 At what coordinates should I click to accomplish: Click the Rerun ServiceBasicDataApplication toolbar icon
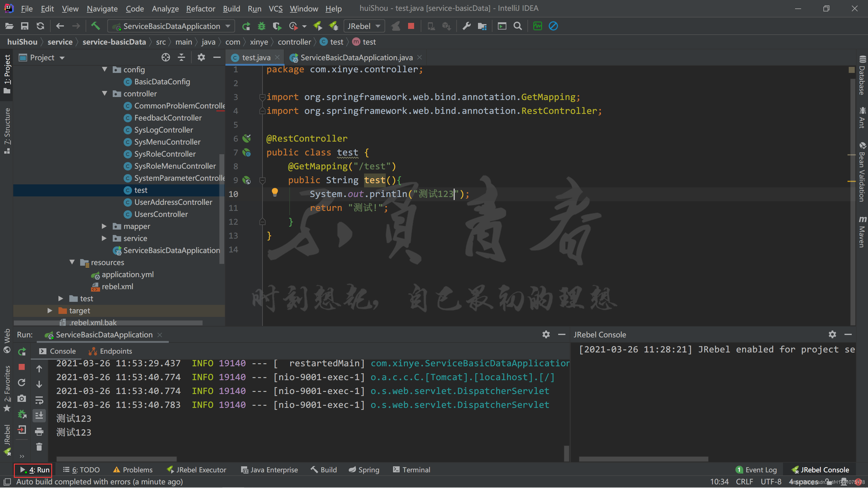coord(246,26)
